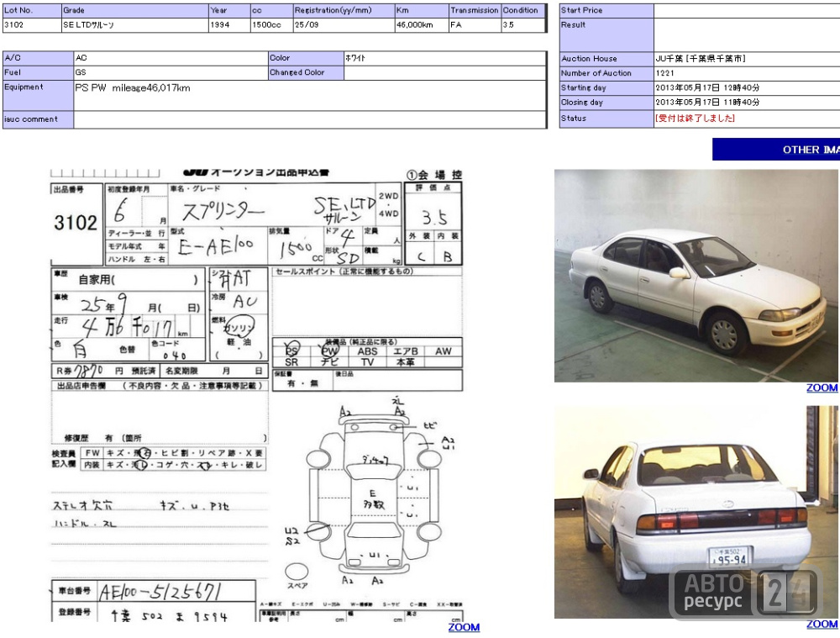Select Auction House value JU Chiba
The height and width of the screenshot is (638, 840).
click(x=701, y=59)
